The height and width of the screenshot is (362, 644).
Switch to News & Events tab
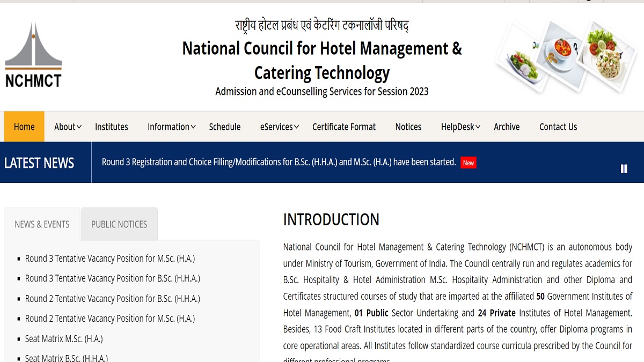pos(42,224)
